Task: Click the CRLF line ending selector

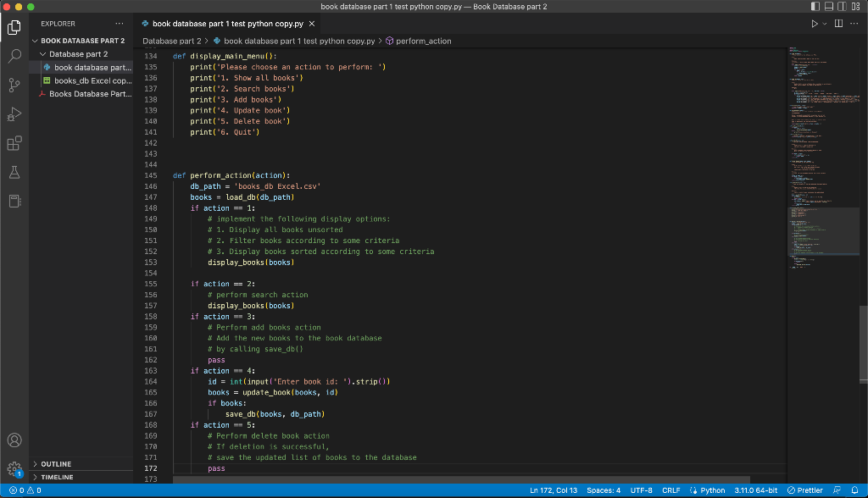Action: (670, 490)
